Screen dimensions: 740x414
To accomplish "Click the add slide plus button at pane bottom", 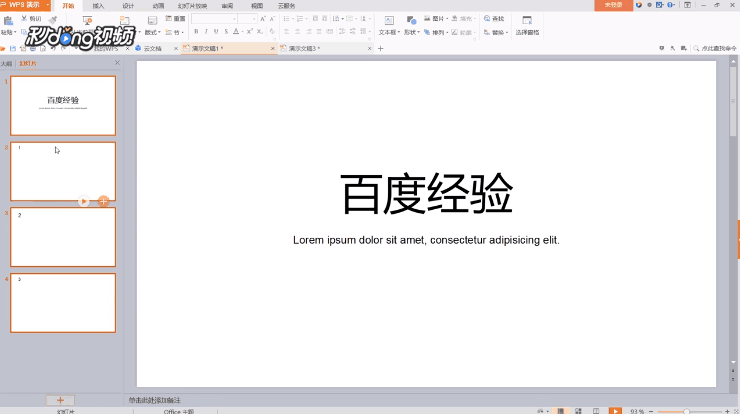I will (60, 400).
